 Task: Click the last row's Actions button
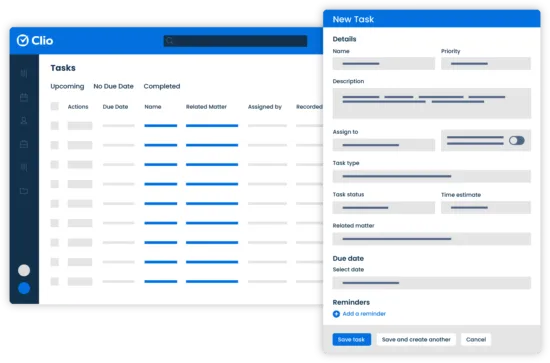click(x=80, y=281)
